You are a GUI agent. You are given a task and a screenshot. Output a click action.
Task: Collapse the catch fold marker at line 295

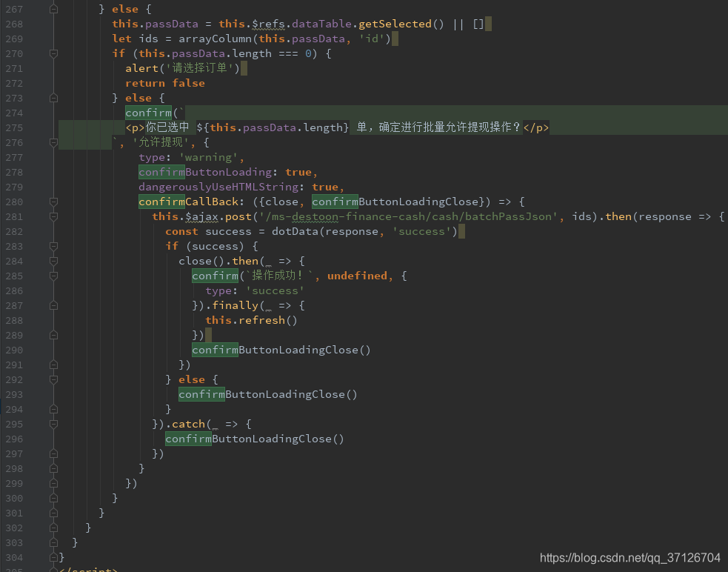pos(54,425)
